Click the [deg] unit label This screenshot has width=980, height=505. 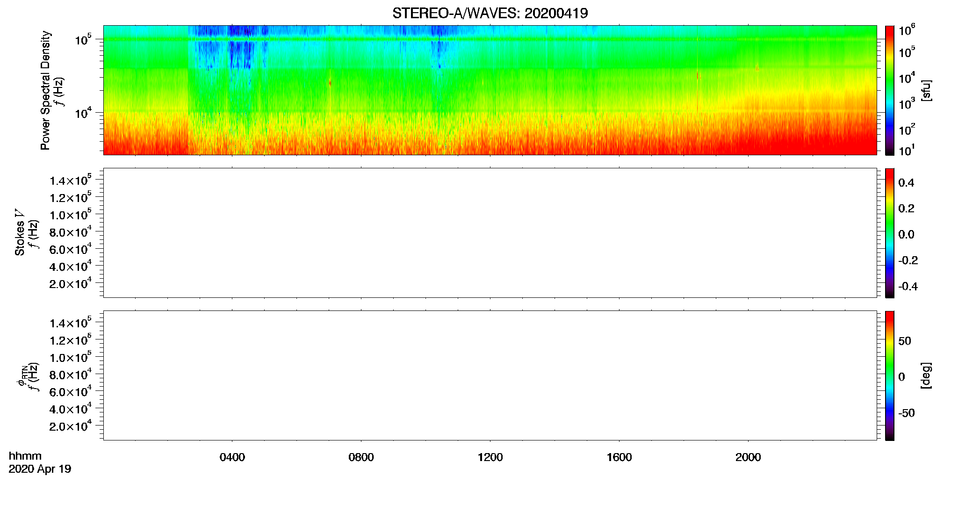[926, 375]
